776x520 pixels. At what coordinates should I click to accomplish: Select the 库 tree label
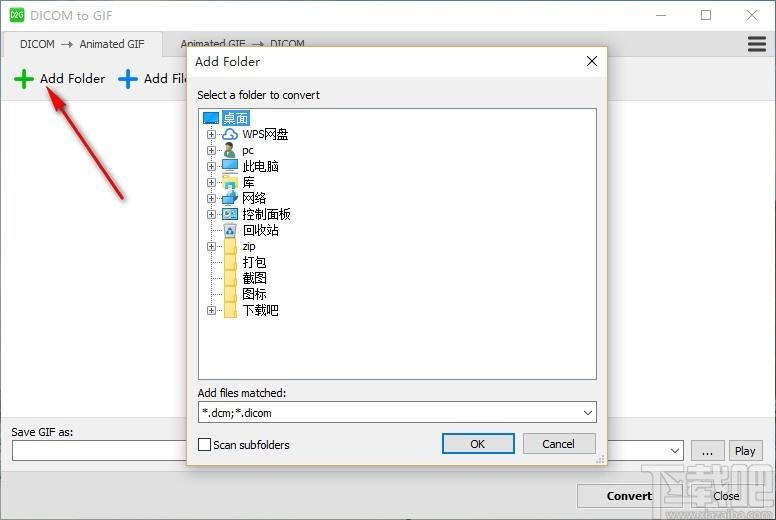[x=248, y=182]
